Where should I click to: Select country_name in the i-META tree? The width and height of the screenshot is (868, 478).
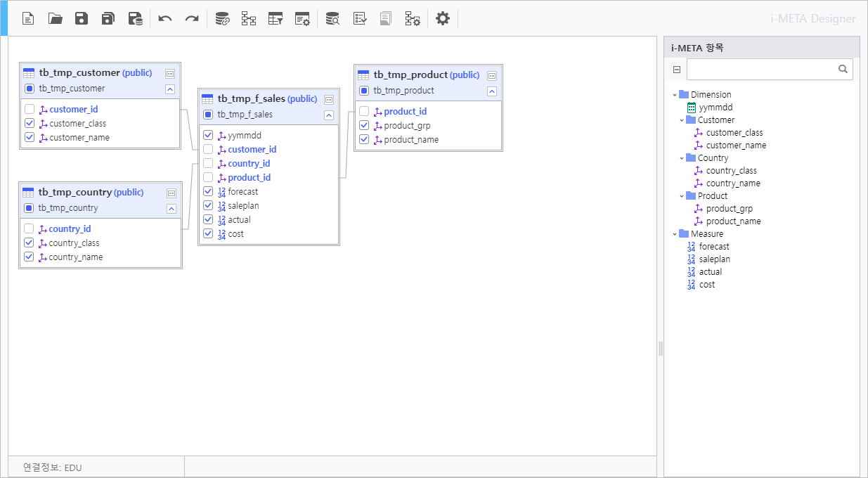coord(733,183)
